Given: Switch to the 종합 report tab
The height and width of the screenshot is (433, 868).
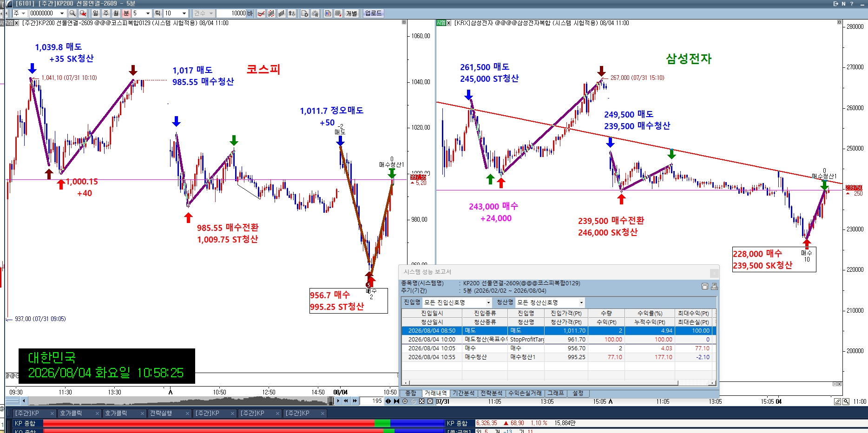Looking at the screenshot, I should 411,394.
